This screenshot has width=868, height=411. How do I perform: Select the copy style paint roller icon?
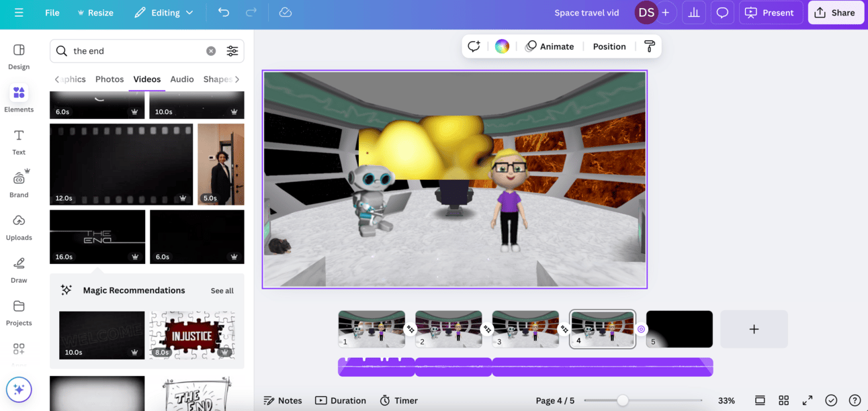(650, 46)
